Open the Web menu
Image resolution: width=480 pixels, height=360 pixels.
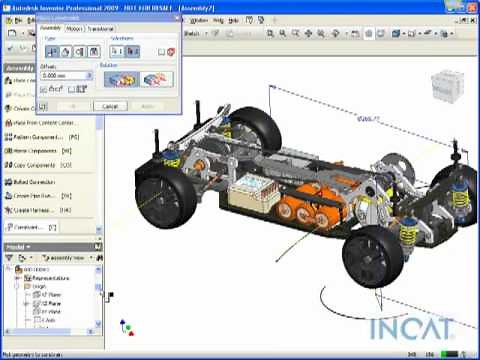tap(218, 21)
